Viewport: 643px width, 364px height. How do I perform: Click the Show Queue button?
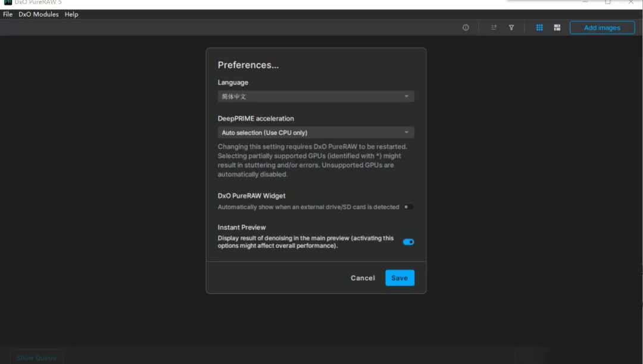click(36, 358)
